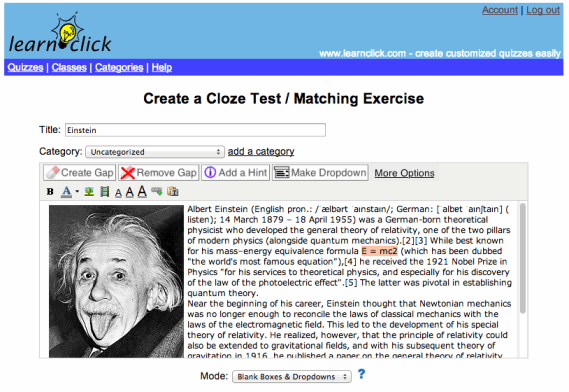Add a Hint to the selection

pos(236,173)
